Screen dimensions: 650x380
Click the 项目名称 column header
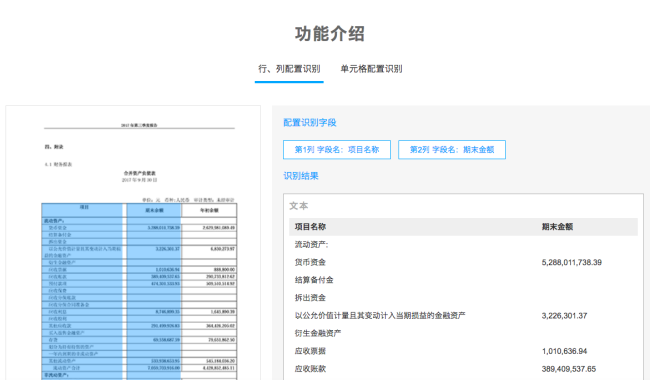[x=310, y=227]
